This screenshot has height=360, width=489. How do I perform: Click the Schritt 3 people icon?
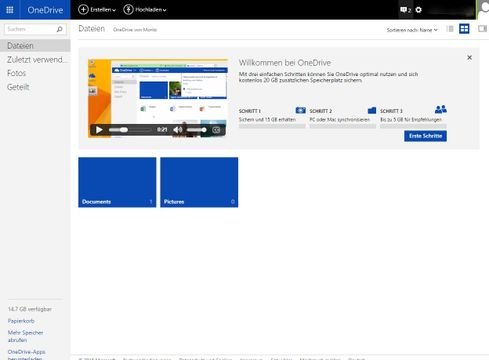[x=441, y=109]
